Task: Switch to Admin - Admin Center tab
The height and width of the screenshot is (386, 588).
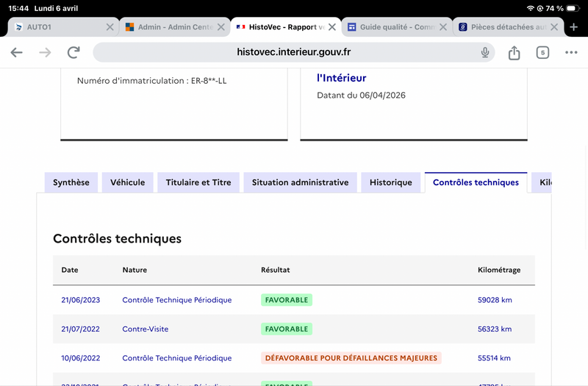Action: coord(169,27)
